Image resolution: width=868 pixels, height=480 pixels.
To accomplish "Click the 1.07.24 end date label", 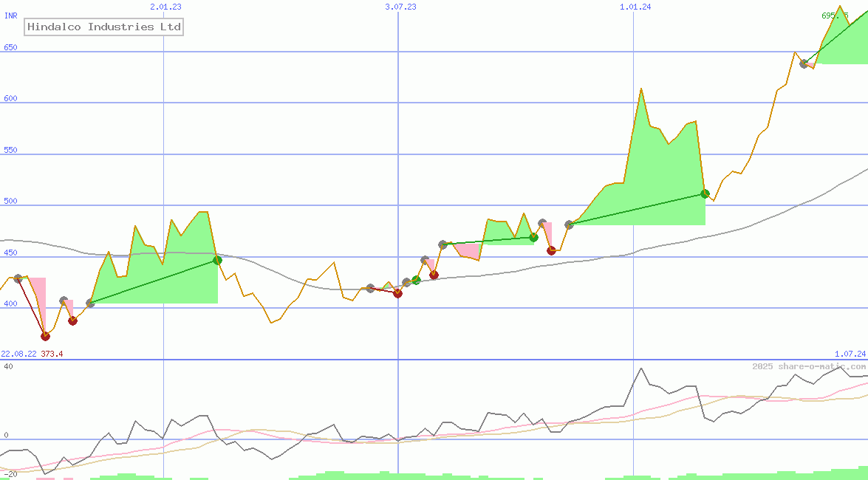I will pos(850,354).
